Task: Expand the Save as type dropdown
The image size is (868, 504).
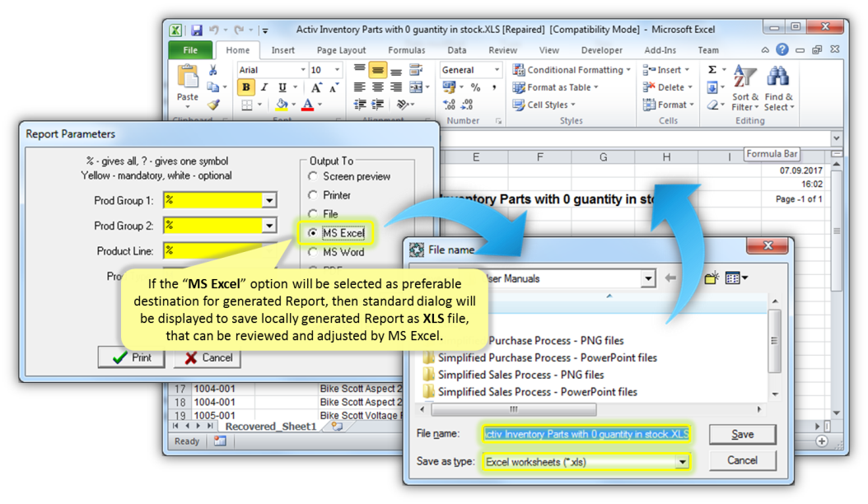Action: [683, 462]
